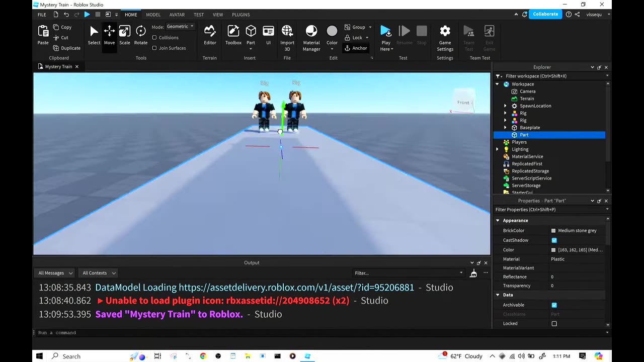Open the FILE menu
644x362 pixels.
point(42,15)
